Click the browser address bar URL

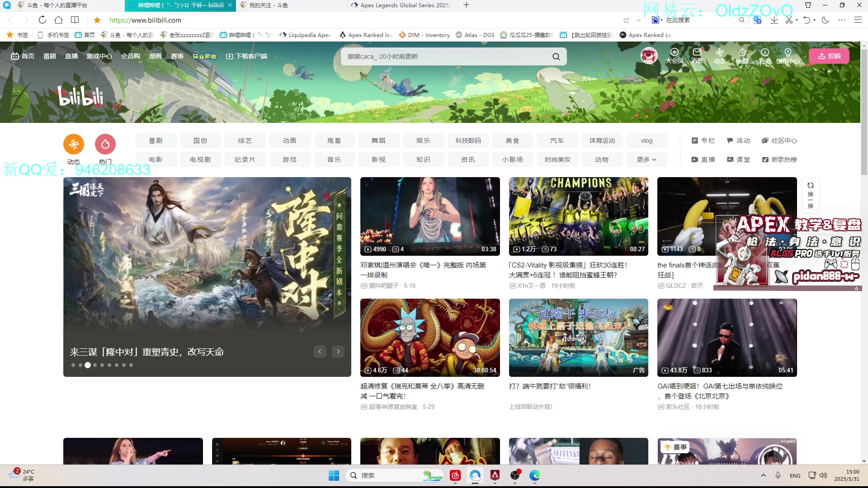click(145, 20)
